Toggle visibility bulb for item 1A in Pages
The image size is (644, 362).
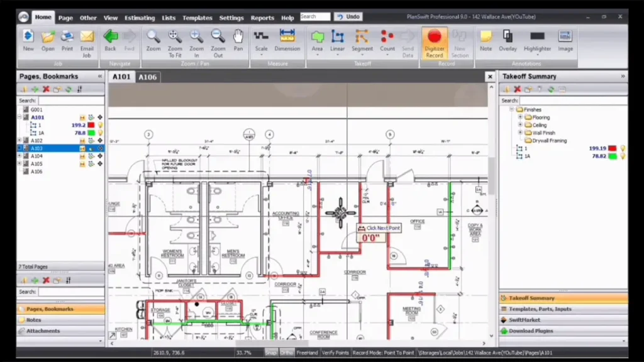(x=100, y=133)
